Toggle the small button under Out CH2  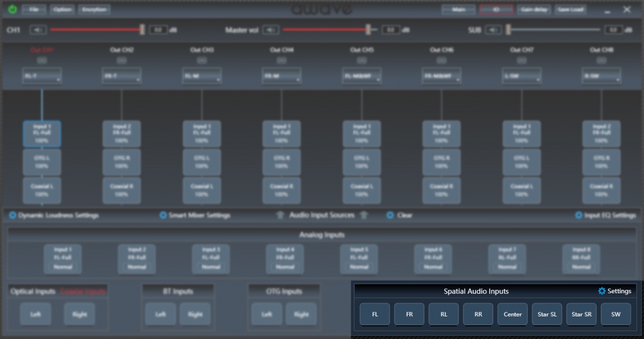point(122,60)
